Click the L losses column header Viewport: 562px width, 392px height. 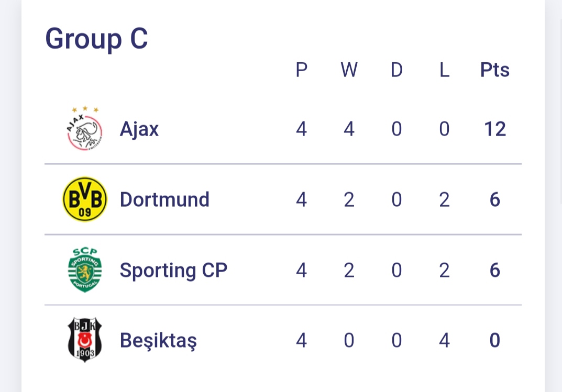[444, 70]
